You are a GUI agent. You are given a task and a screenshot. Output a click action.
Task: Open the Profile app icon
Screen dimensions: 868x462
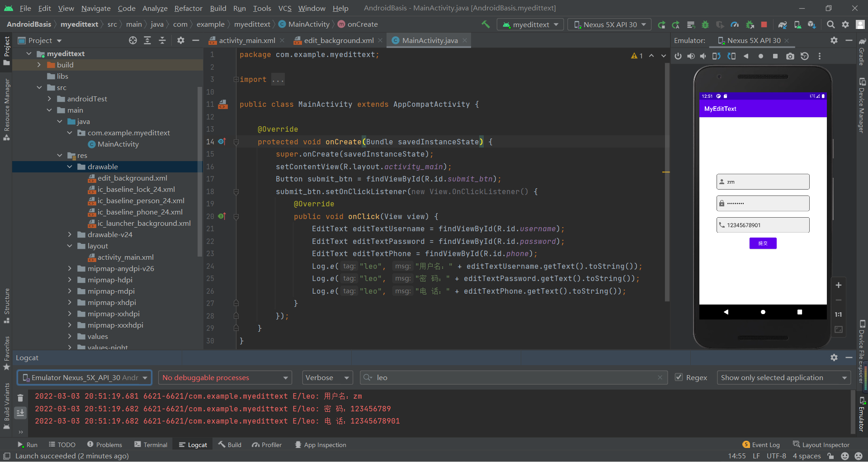pos(735,24)
